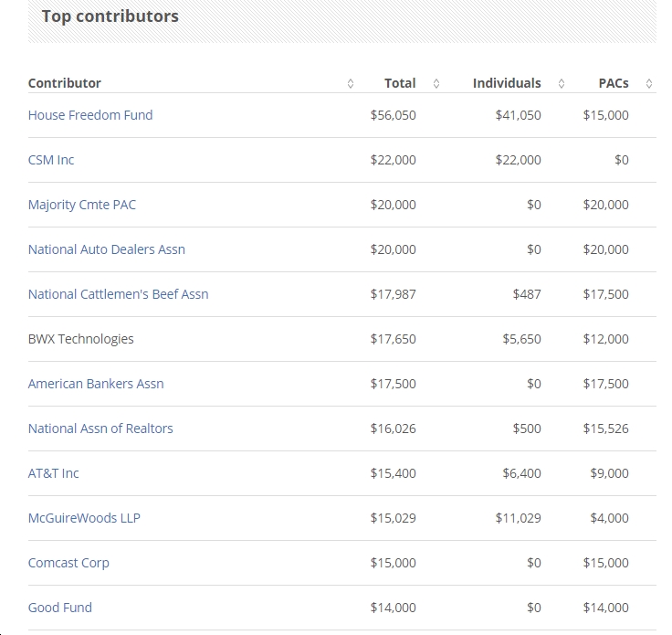
Task: Select the $4,000 PACs value
Action: [609, 518]
